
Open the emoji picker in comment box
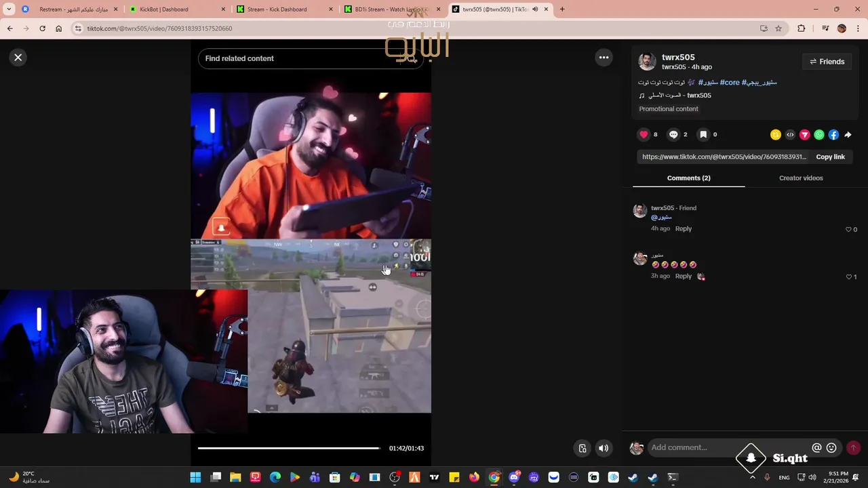click(x=831, y=447)
